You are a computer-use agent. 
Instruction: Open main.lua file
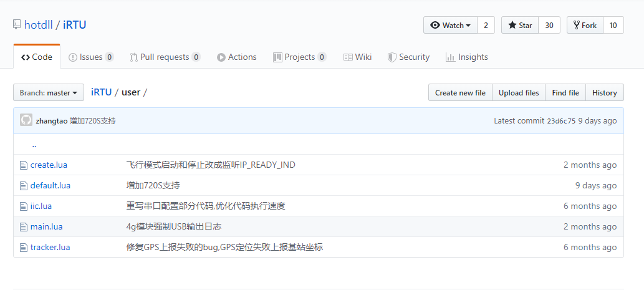coord(46,227)
